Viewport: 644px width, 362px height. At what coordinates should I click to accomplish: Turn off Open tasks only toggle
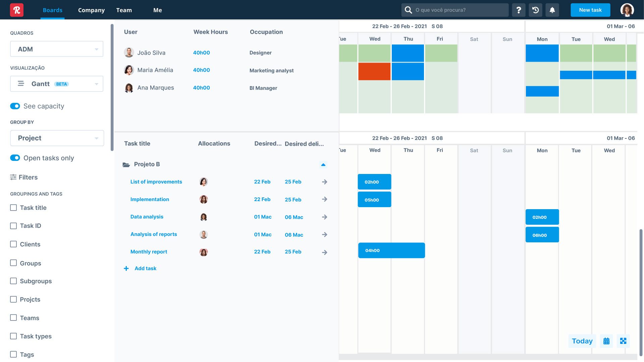(x=15, y=158)
